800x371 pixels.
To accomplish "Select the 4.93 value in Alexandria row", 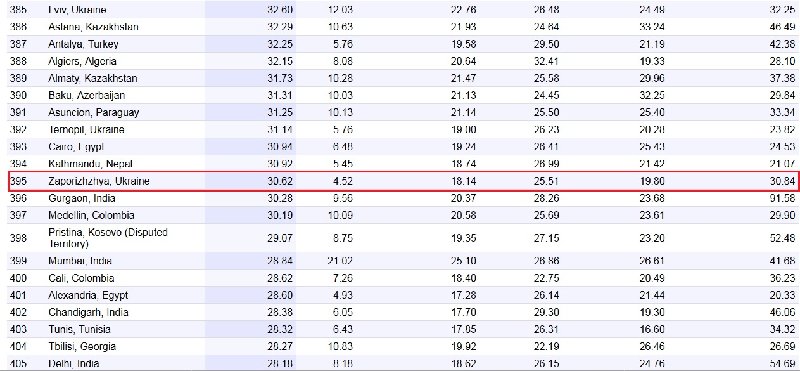I will coord(342,295).
